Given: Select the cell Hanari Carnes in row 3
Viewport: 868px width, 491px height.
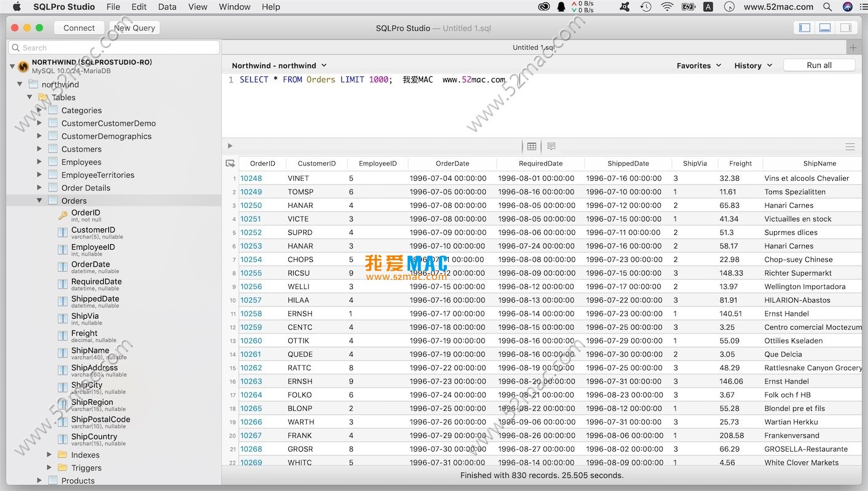Looking at the screenshot, I should (789, 206).
